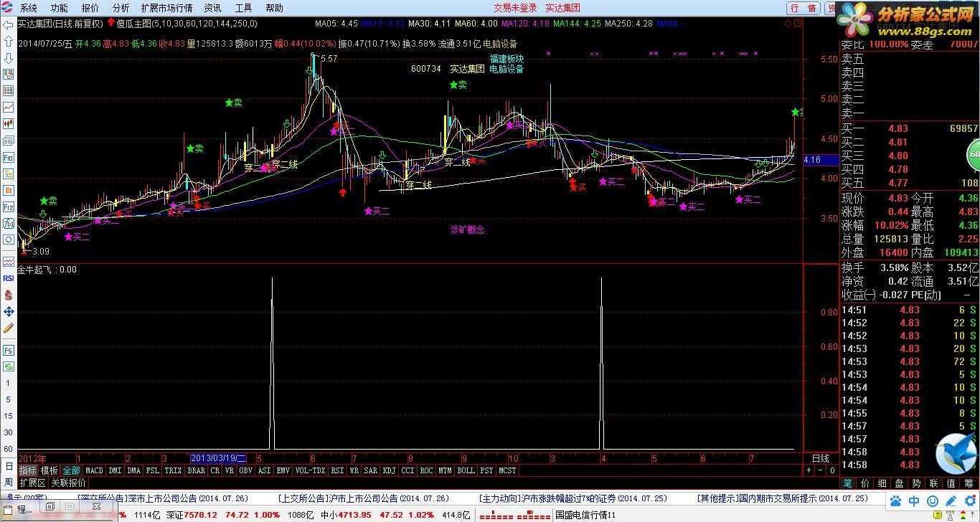This screenshot has height=522, width=980.
Task: Click the green circular 68 badge
Action: tap(973, 154)
